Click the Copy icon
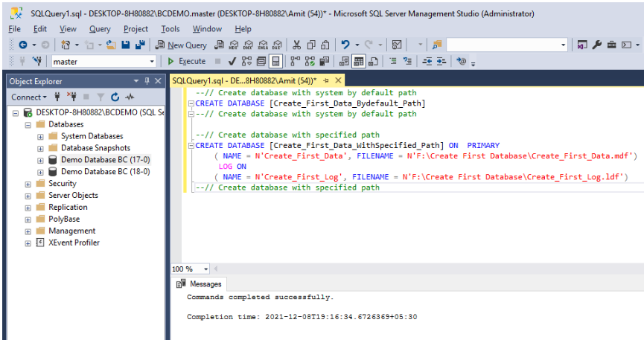Screen dimensions: 644x340 point(311,45)
